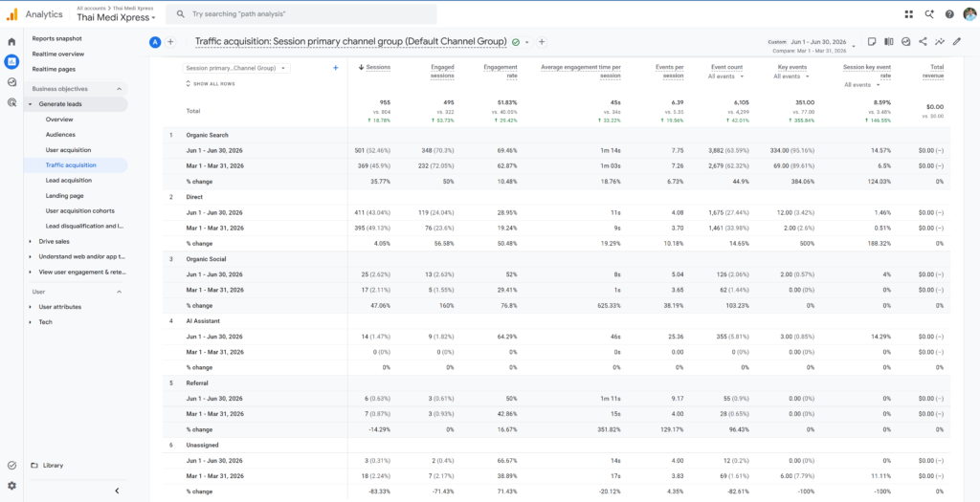The height and width of the screenshot is (502, 980).
Task: Open the custom date range picker
Action: pyautogui.click(x=812, y=45)
